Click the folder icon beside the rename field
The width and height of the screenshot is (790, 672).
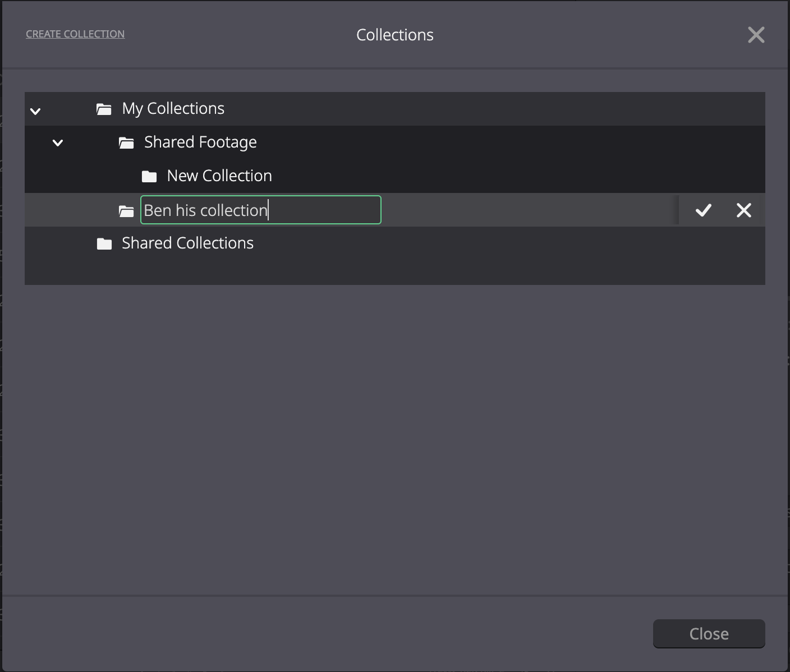[126, 211]
